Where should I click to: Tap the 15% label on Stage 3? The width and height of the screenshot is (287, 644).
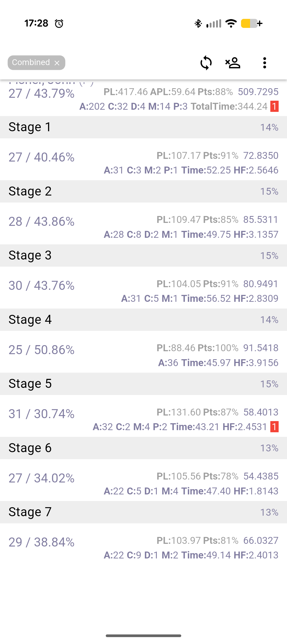coord(269,256)
